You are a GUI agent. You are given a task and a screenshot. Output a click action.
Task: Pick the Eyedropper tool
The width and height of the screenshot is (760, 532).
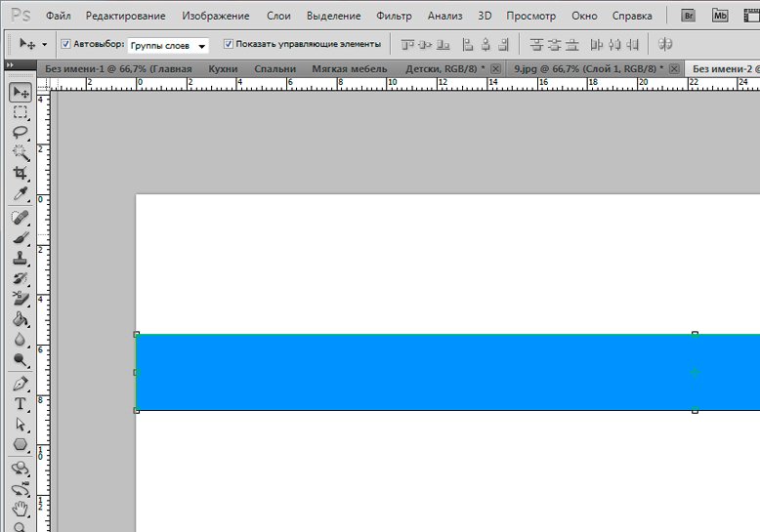(x=21, y=193)
